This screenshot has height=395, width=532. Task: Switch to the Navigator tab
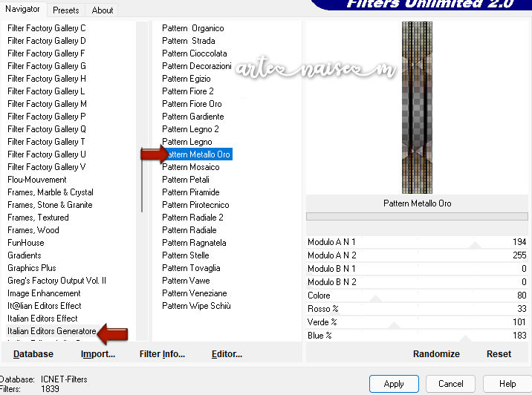tap(22, 9)
